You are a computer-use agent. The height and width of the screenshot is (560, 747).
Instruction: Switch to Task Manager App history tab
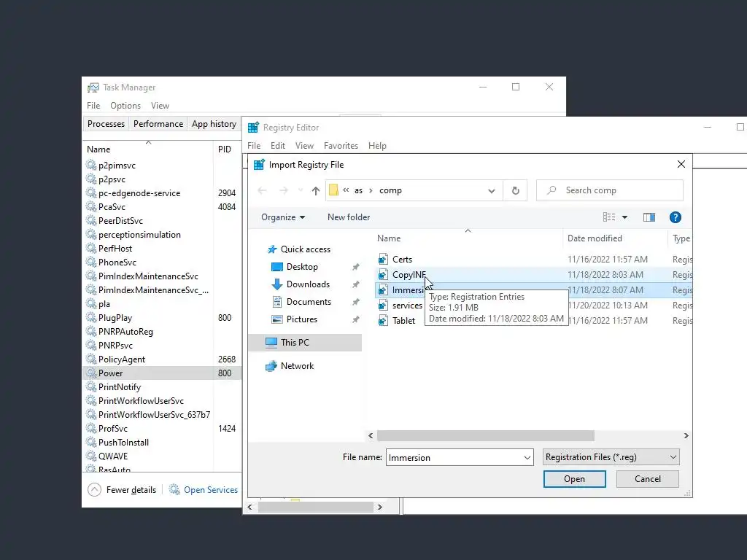click(214, 124)
